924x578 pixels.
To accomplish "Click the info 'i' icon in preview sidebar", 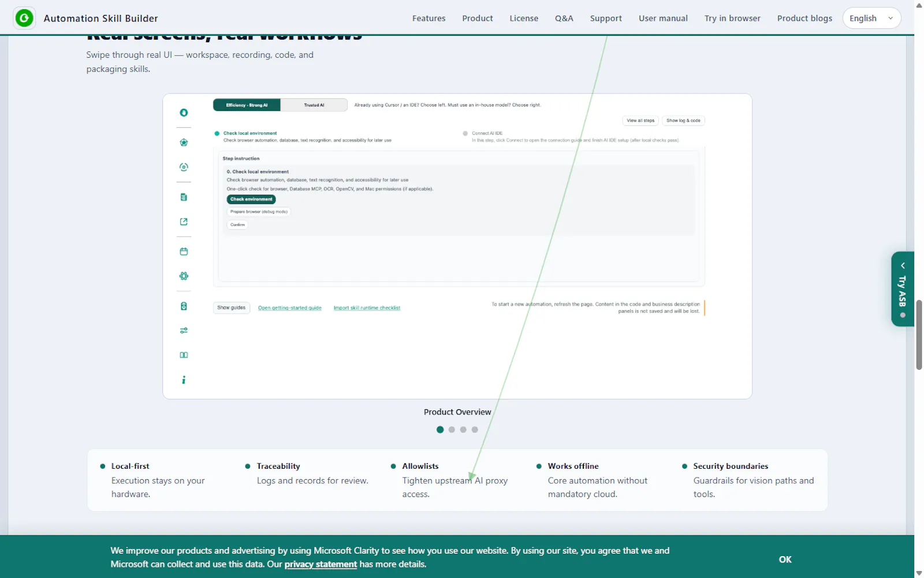I will [x=184, y=380].
